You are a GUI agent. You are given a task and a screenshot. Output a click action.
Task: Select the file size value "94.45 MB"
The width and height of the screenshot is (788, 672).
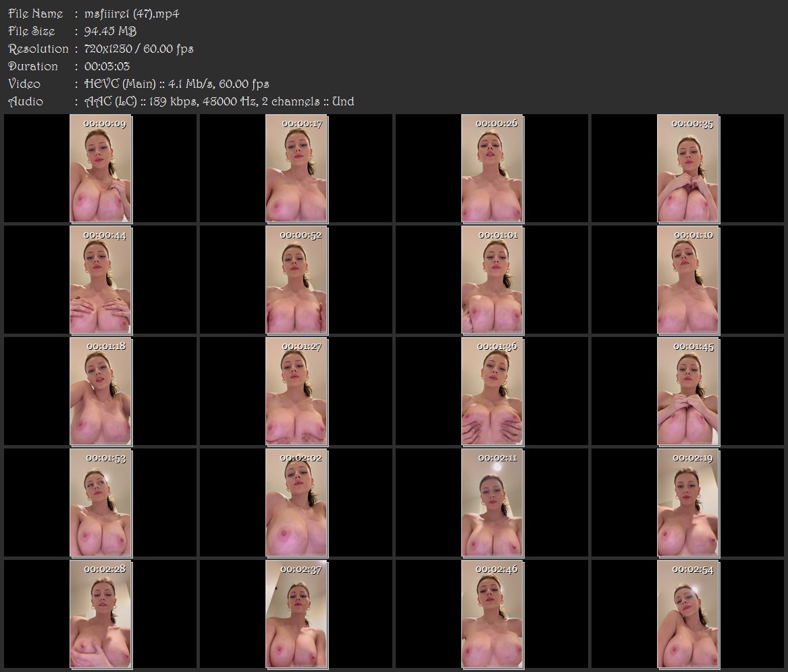click(x=110, y=31)
